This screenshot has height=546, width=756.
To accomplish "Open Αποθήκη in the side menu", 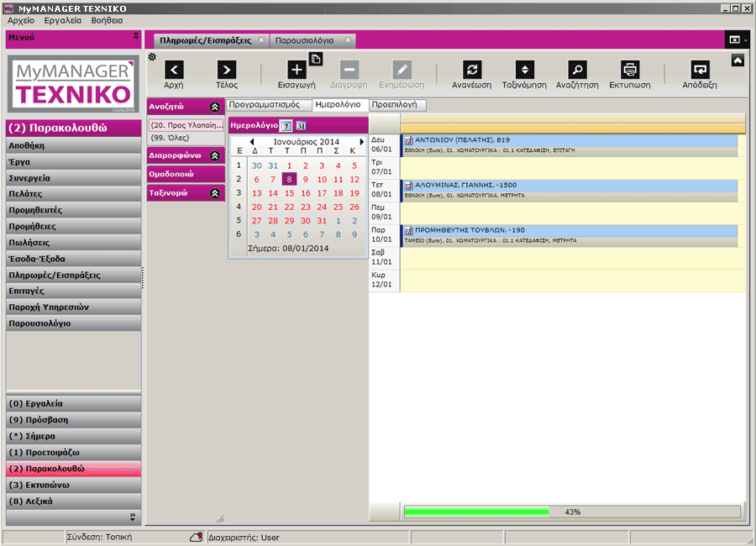I will [74, 145].
